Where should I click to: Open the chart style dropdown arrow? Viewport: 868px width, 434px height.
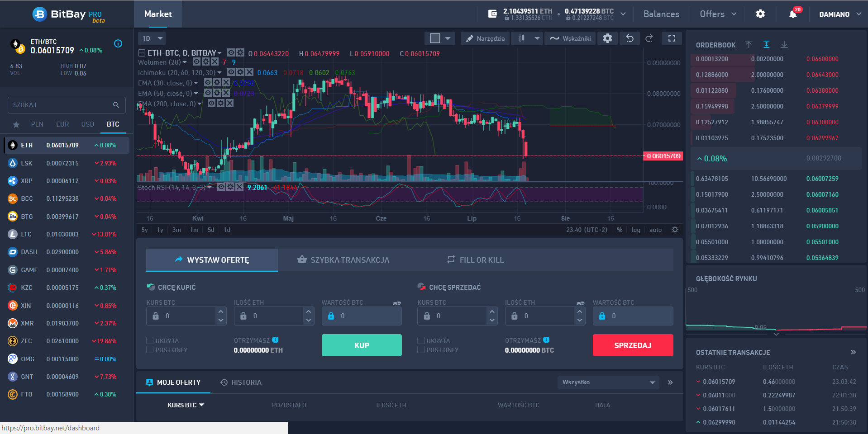point(537,38)
